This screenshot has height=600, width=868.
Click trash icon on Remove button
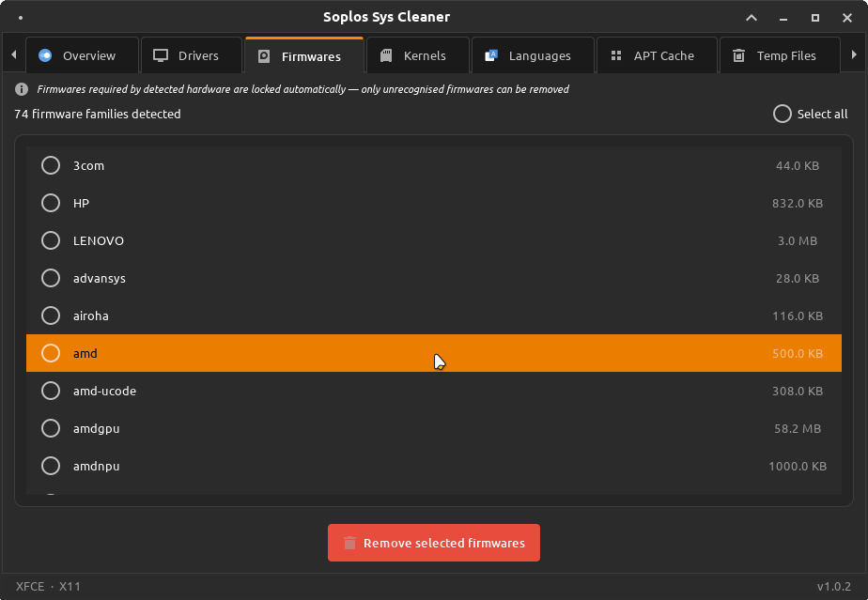(349, 543)
